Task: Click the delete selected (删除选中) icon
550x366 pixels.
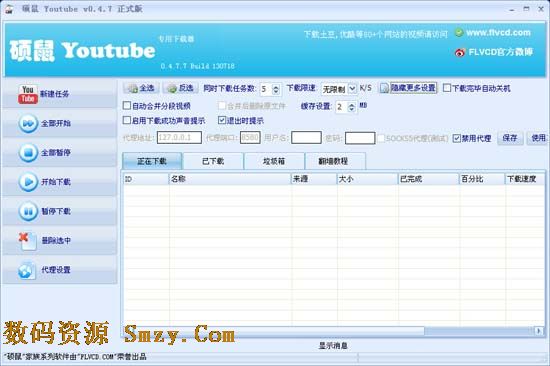Action: [28, 241]
